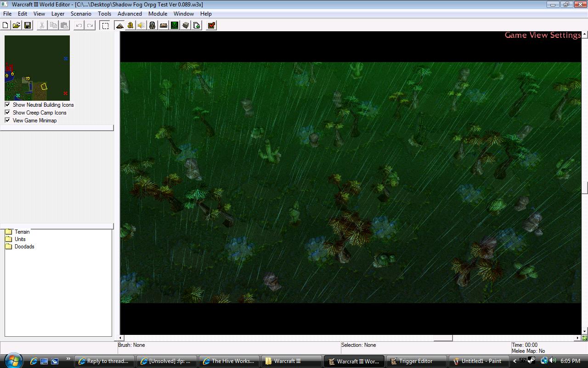Click the horizontal scrollbar thumb
This screenshot has height=368, width=588.
(443, 338)
